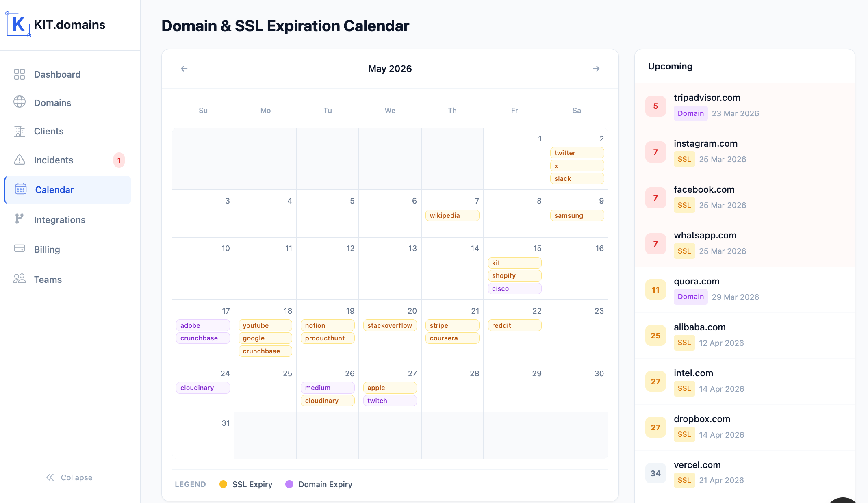Click the Clients building icon
This screenshot has width=868, height=503.
[x=19, y=131]
